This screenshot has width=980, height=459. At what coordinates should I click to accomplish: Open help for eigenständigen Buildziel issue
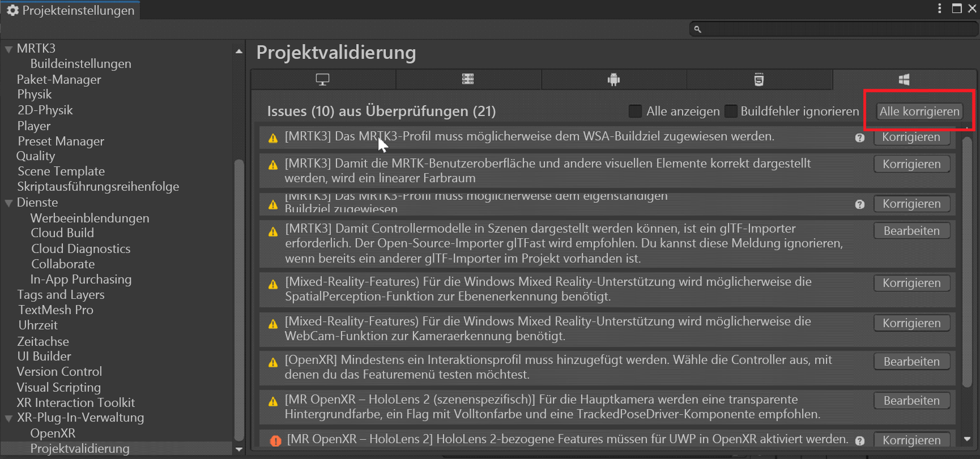860,204
